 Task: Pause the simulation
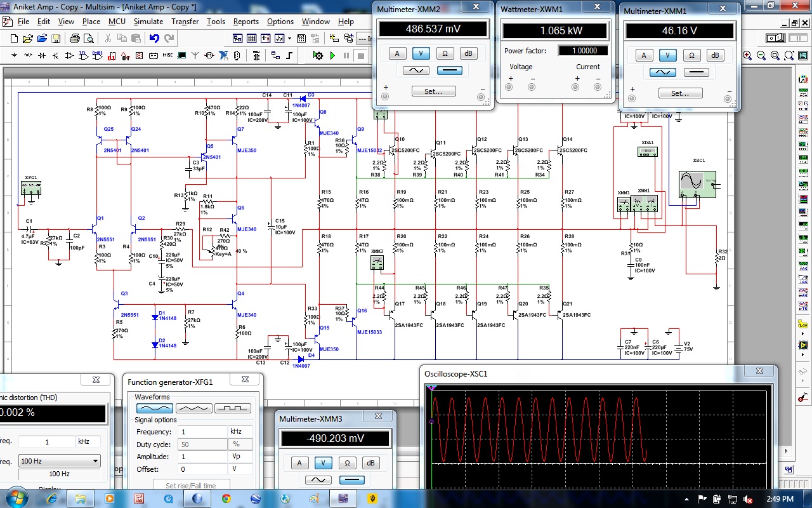[346, 55]
